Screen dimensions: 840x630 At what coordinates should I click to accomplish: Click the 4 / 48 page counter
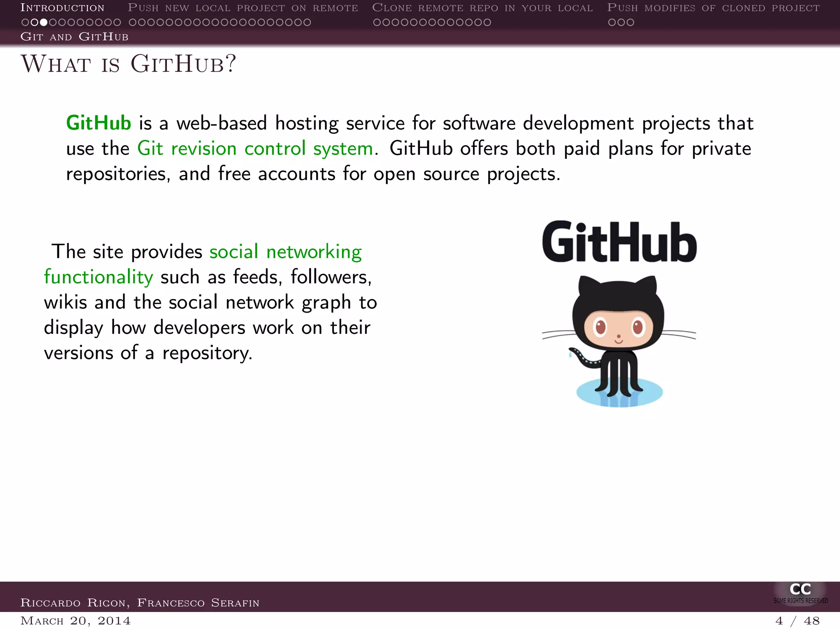tap(797, 621)
